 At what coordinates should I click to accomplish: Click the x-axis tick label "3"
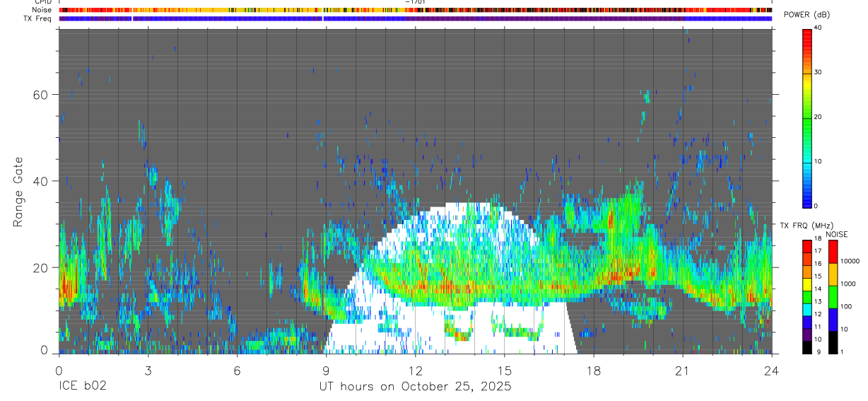point(148,371)
